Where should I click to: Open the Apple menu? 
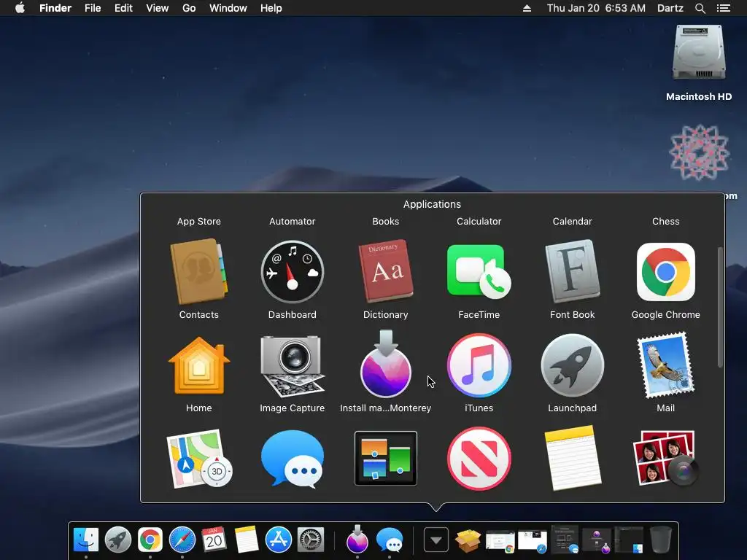point(20,8)
